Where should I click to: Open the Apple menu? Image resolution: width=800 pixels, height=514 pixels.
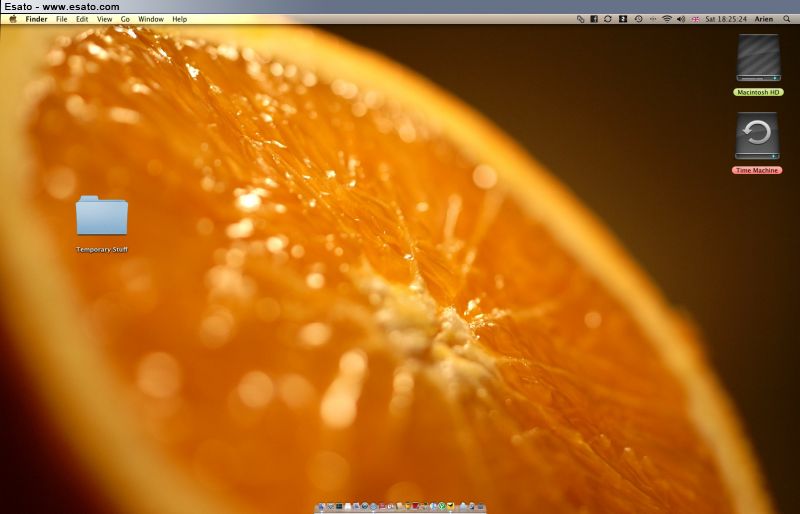[13, 19]
